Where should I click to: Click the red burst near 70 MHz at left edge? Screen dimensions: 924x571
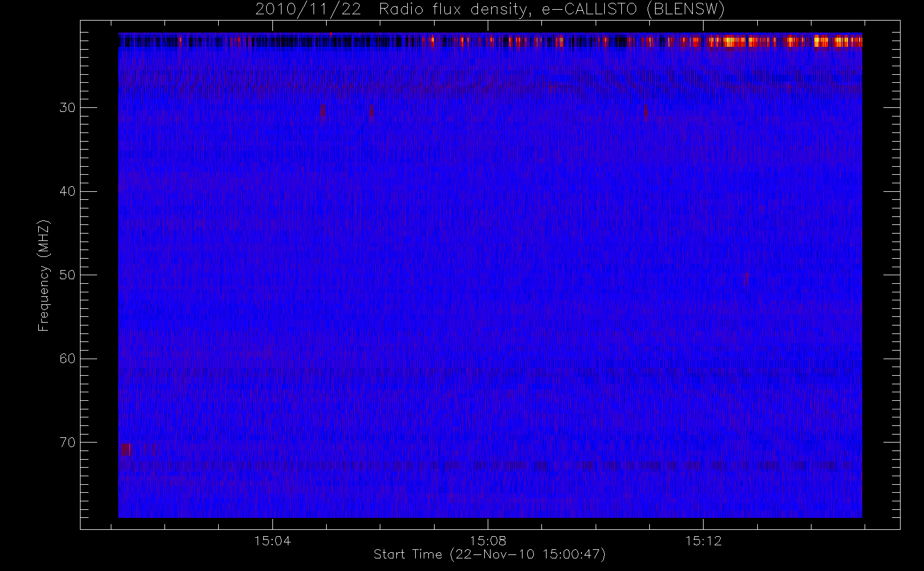[x=126, y=449]
